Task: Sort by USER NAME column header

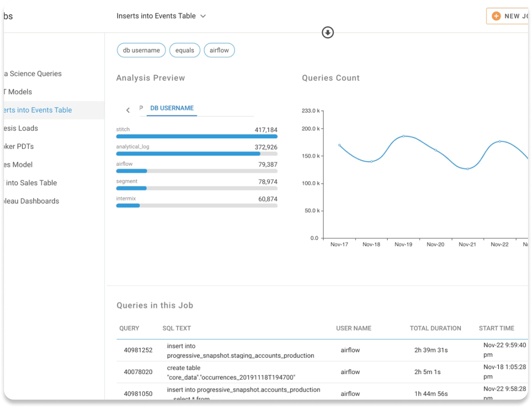Action: 354,328
